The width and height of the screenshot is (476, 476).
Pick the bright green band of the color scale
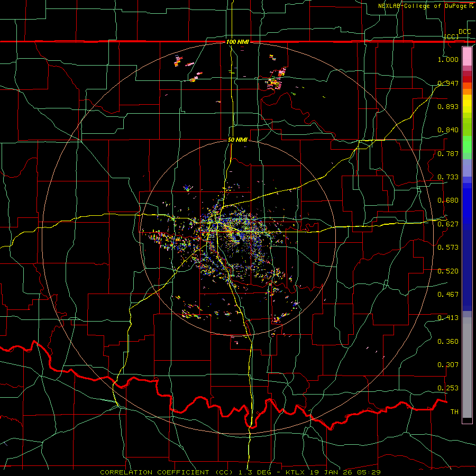(467, 144)
